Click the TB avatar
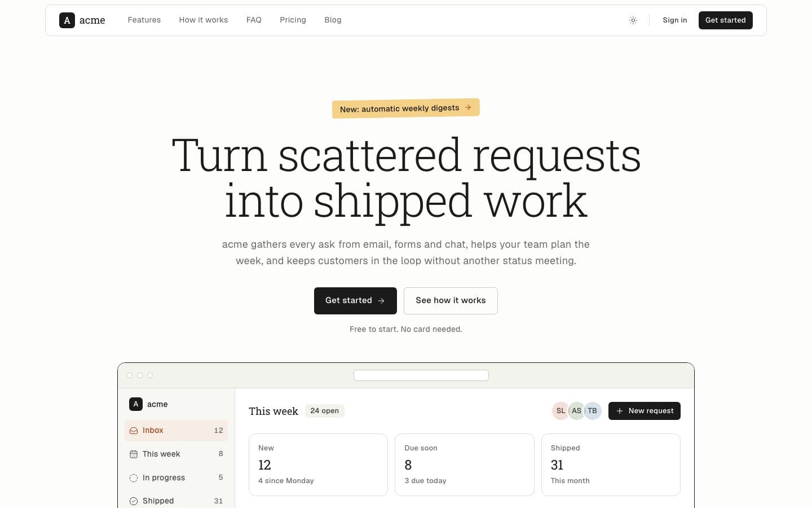This screenshot has width=812, height=508. 592,411
